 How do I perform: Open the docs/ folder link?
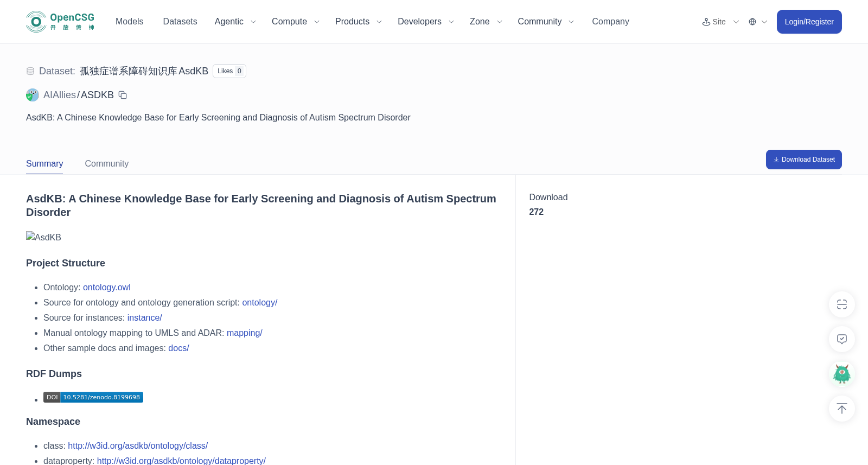click(x=178, y=348)
